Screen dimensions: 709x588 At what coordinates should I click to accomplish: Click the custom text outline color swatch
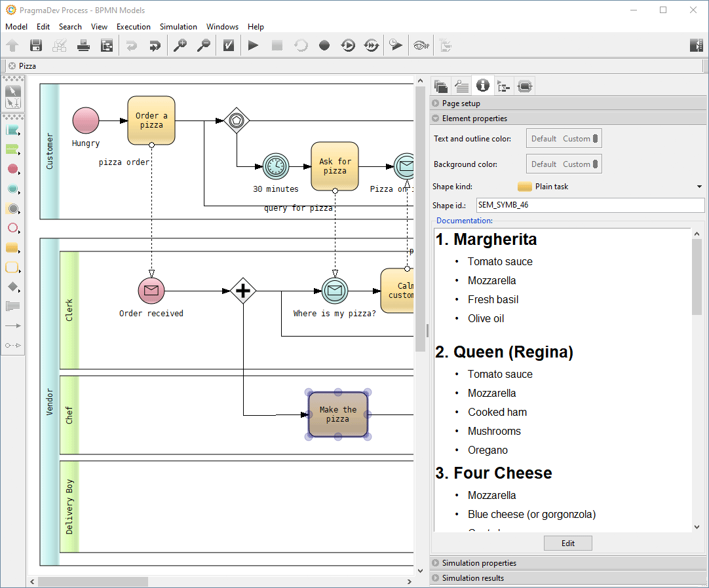[x=596, y=139]
